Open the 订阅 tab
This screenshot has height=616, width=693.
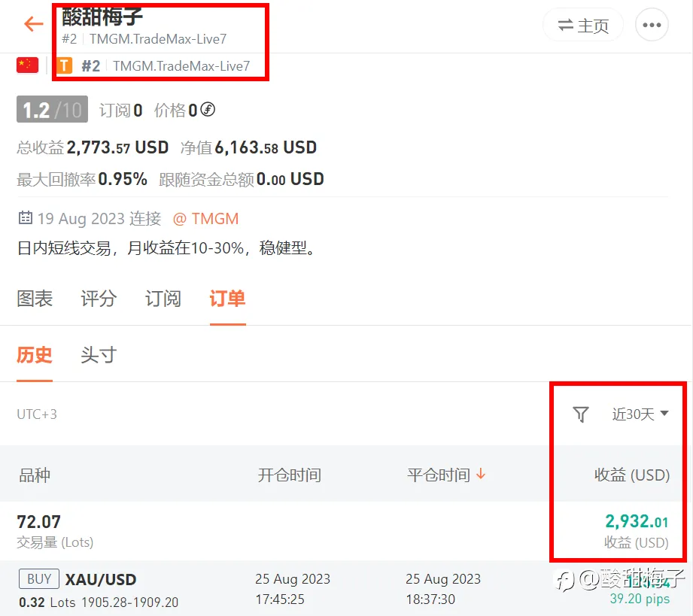(163, 299)
